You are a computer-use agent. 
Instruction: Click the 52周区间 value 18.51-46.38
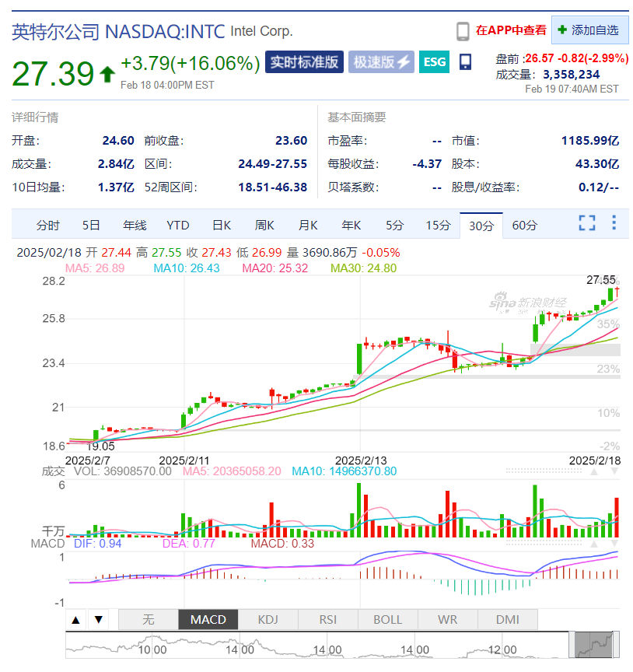click(273, 187)
